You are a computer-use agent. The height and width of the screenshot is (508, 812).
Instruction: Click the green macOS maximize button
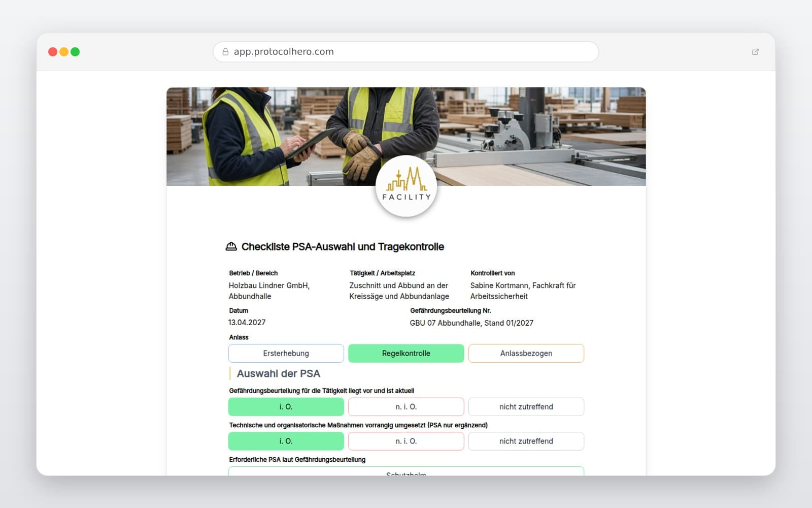pyautogui.click(x=75, y=52)
